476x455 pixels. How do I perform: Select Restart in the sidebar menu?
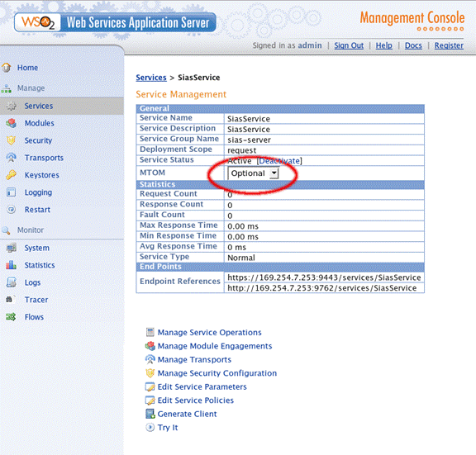pyautogui.click(x=37, y=210)
